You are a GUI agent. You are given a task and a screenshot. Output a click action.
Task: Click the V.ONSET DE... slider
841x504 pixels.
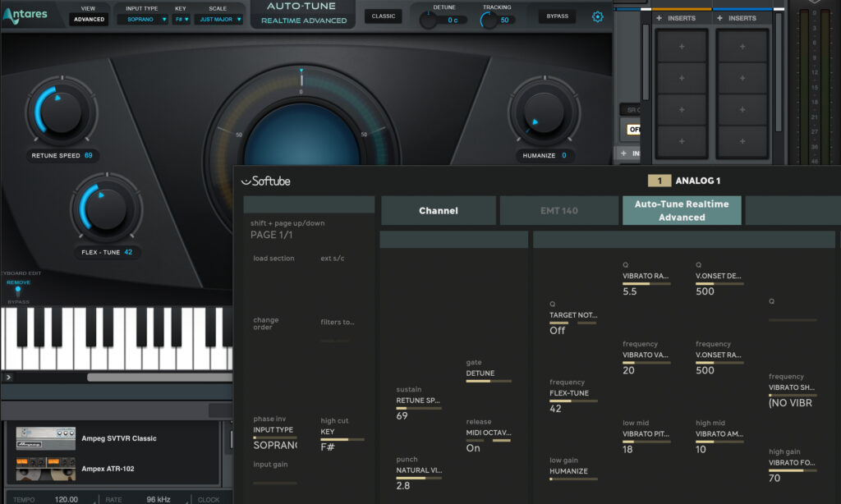(x=719, y=284)
